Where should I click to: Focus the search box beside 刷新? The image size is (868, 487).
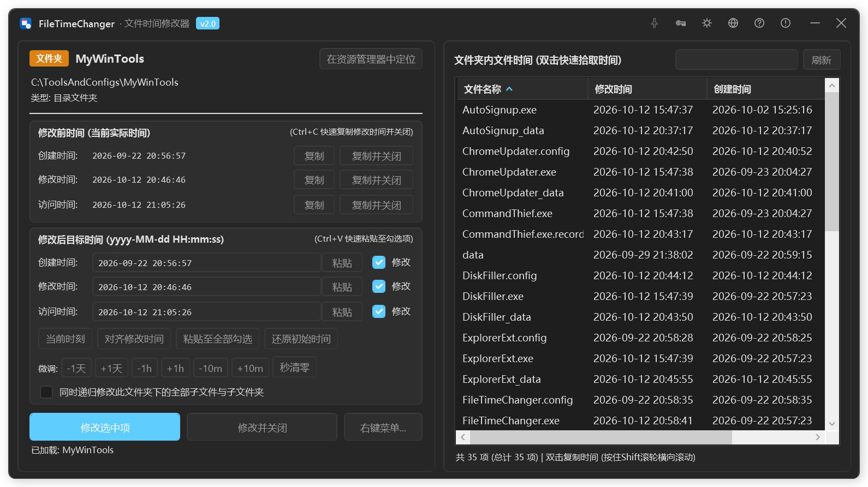click(737, 60)
